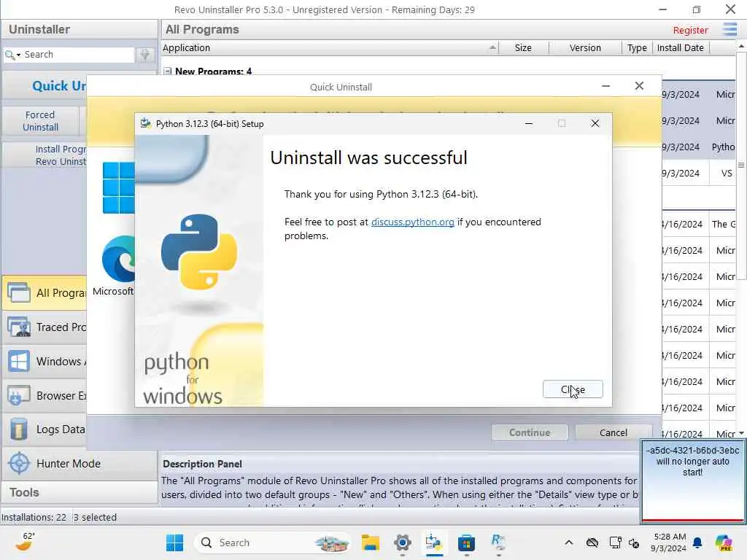Open Microsoft Store on taskbar
The height and width of the screenshot is (560, 747).
pos(466,542)
